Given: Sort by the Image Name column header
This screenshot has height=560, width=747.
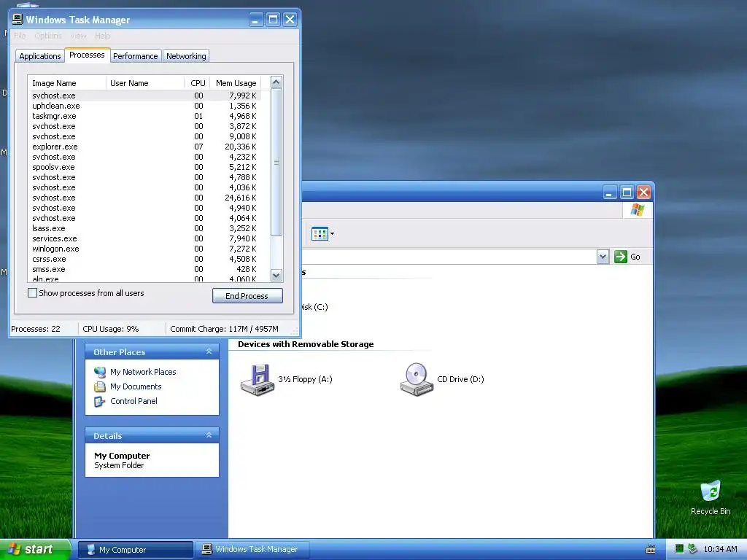Looking at the screenshot, I should 66,83.
